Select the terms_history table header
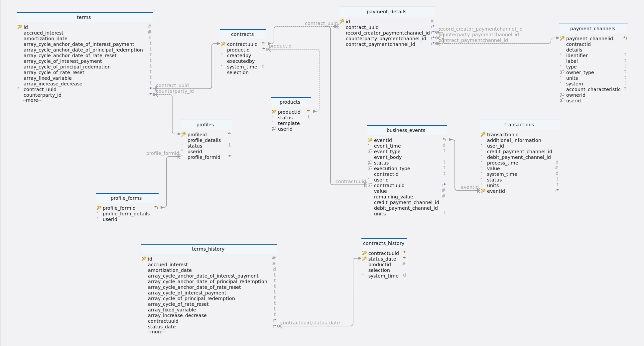 coord(209,249)
